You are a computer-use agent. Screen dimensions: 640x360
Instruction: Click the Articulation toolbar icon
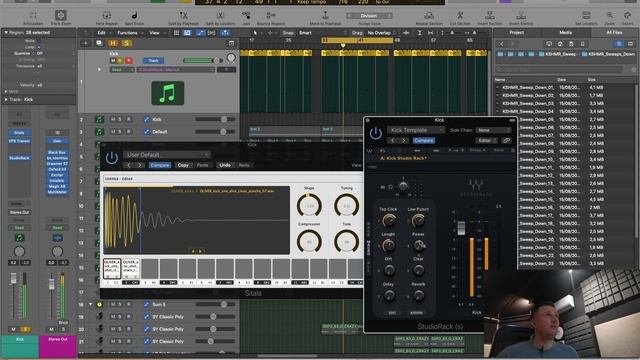tap(33, 16)
